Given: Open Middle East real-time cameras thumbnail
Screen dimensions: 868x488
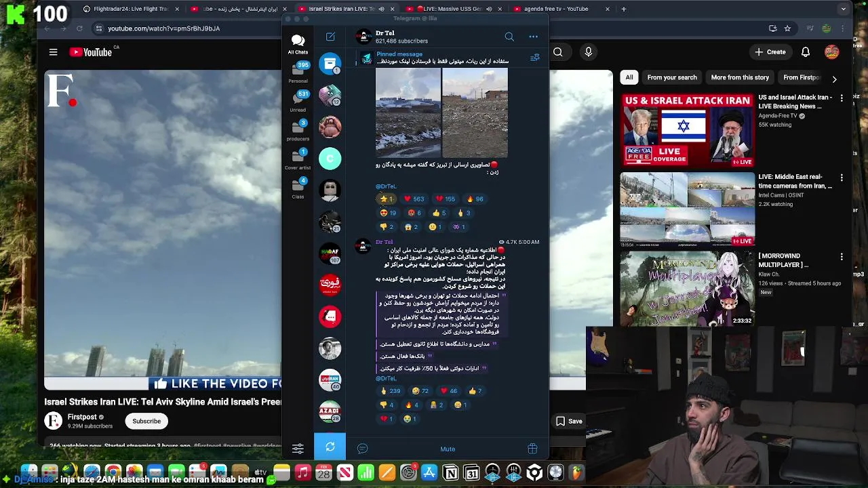Looking at the screenshot, I should pyautogui.click(x=688, y=209).
